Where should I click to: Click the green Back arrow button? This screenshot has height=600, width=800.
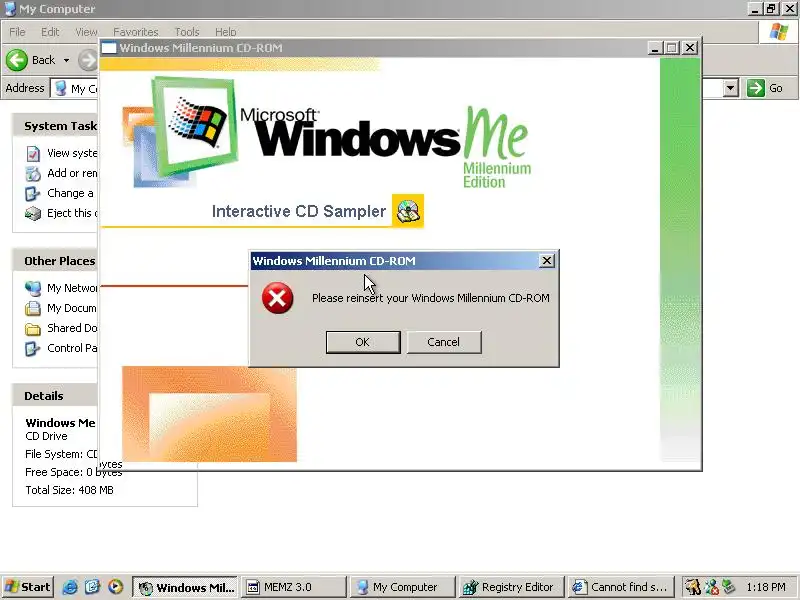pyautogui.click(x=17, y=60)
